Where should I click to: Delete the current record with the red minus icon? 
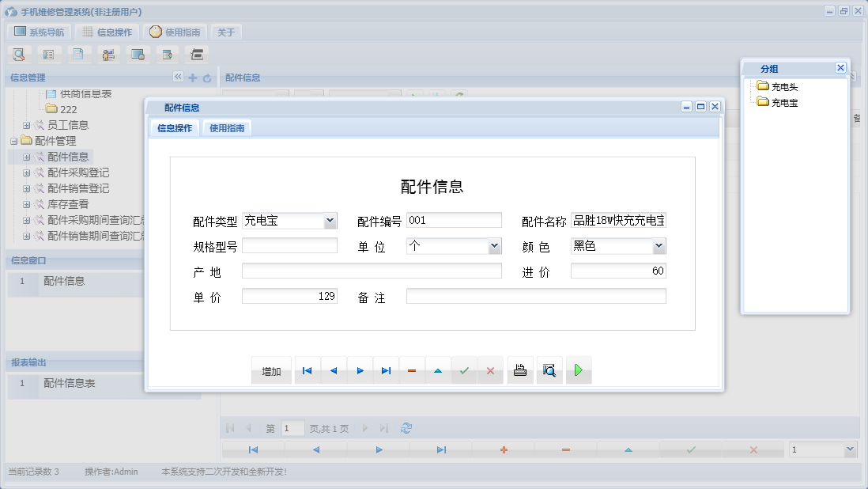pyautogui.click(x=412, y=370)
